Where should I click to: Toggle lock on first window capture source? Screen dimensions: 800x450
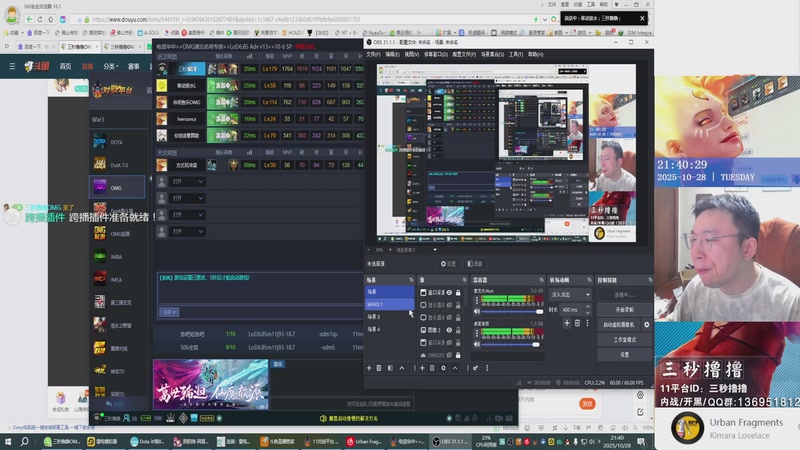pos(458,293)
